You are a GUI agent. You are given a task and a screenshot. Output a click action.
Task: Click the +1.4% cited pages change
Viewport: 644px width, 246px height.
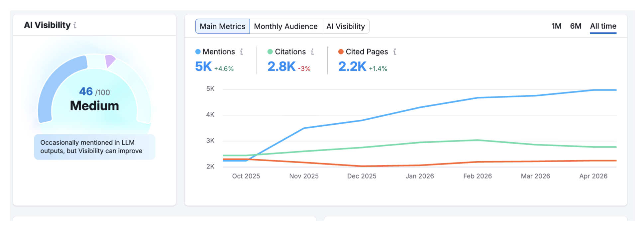point(378,68)
